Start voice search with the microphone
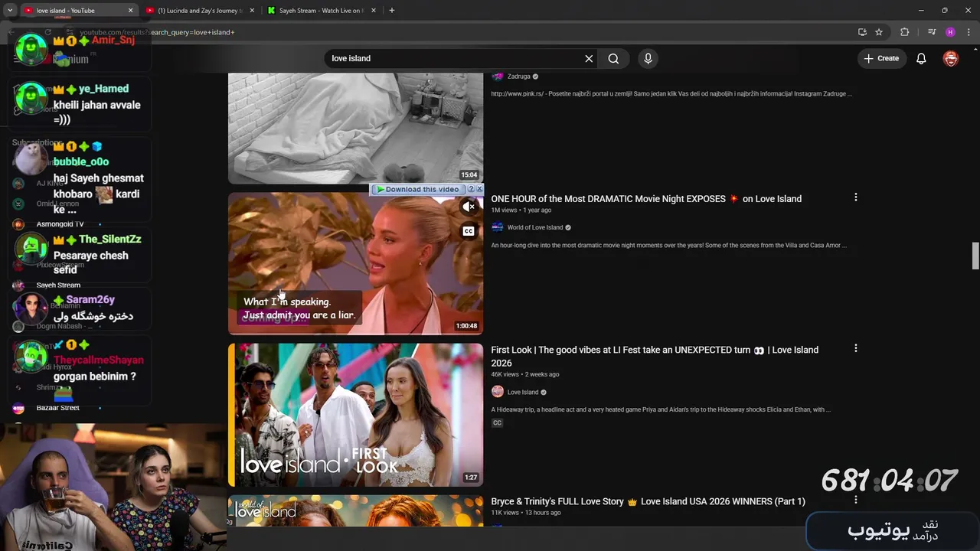The width and height of the screenshot is (980, 551). click(648, 58)
